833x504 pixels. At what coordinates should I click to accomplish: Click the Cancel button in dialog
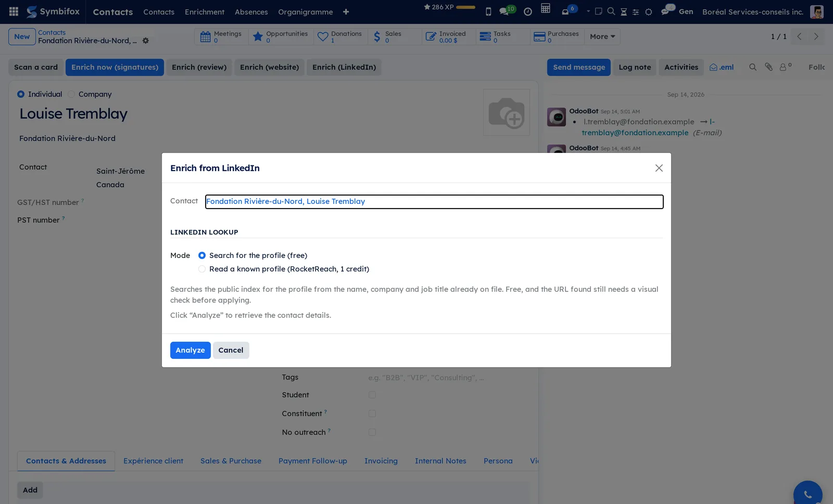click(x=231, y=350)
